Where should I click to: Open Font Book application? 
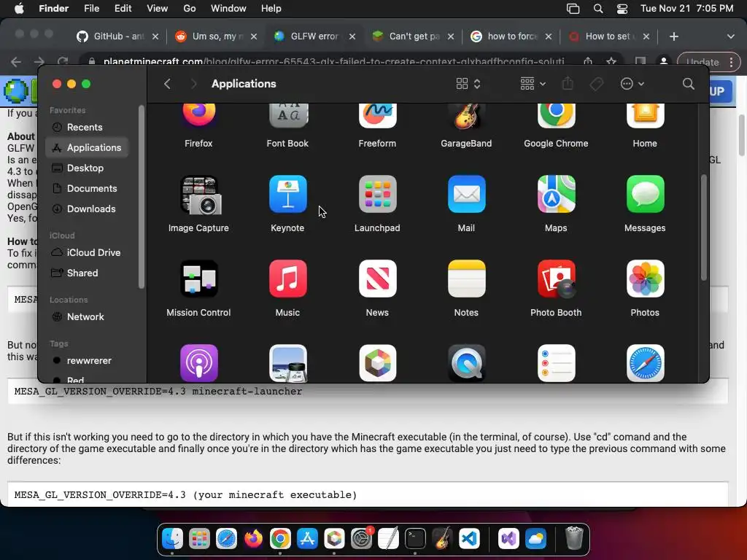(287, 116)
